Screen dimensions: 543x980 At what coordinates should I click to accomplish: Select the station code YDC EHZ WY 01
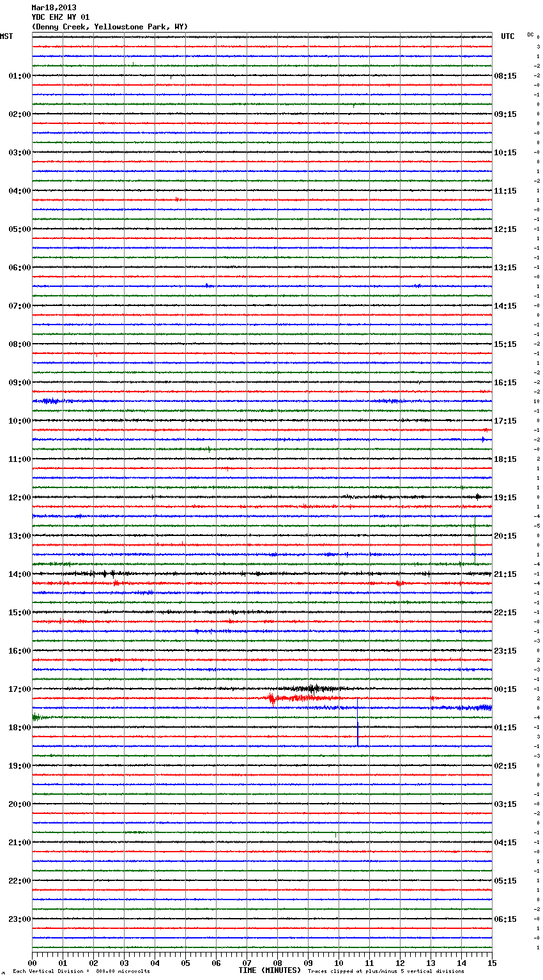61,17
